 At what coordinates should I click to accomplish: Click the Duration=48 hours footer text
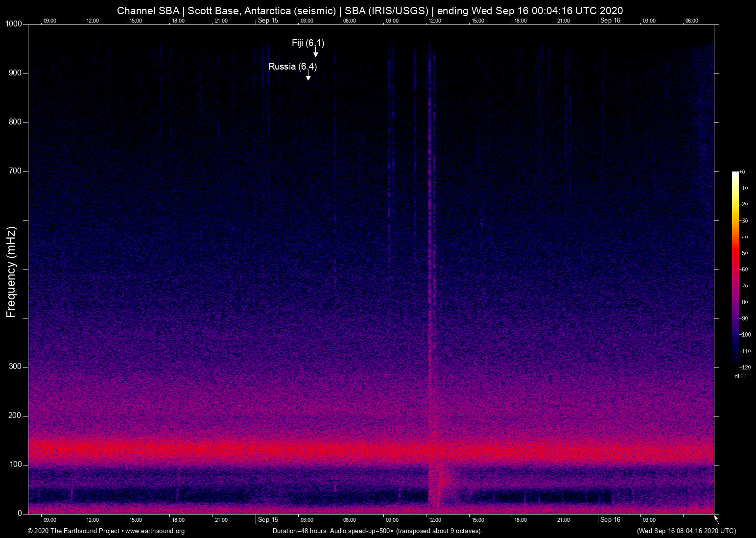click(x=377, y=531)
